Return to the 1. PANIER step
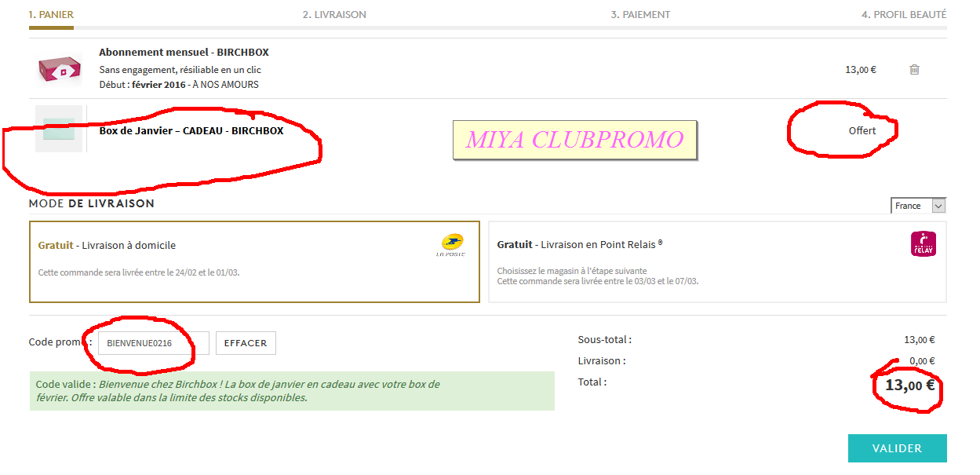This screenshot has width=980, height=475. click(x=50, y=14)
